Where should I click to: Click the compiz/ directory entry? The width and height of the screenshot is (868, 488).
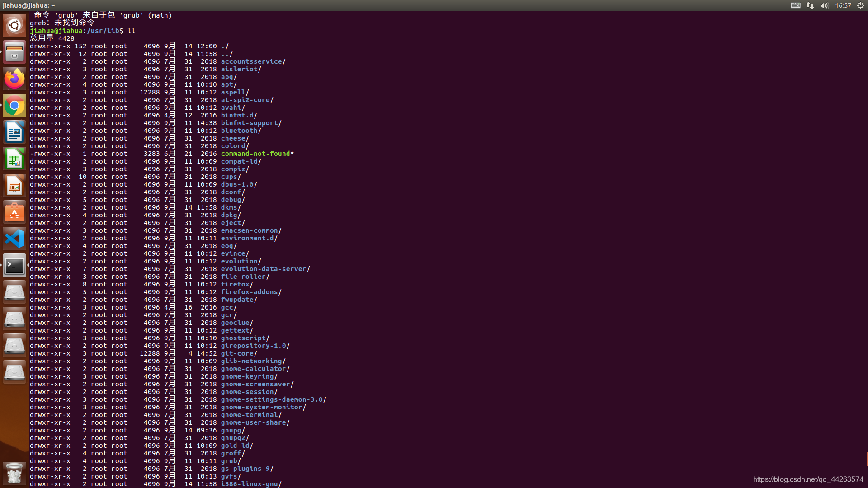click(x=235, y=169)
